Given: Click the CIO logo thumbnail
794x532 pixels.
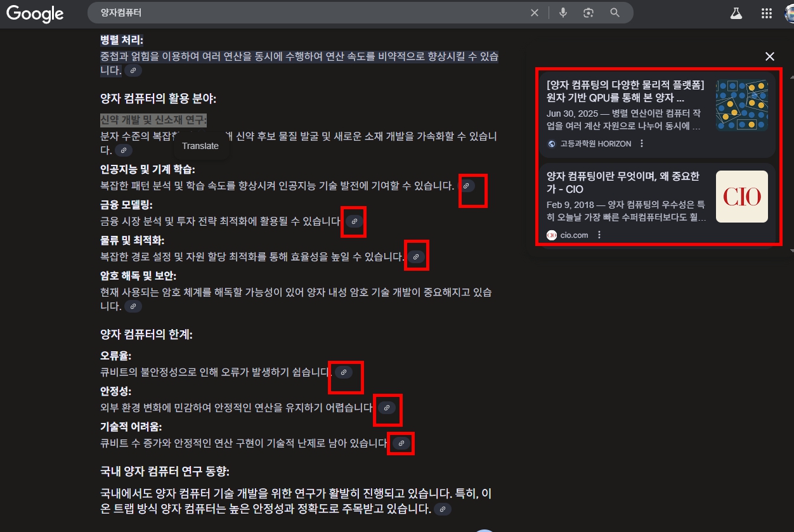Looking at the screenshot, I should click(x=742, y=197).
